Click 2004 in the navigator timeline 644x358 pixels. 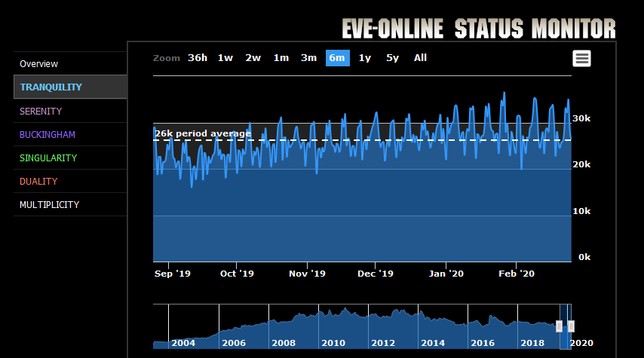(183, 343)
